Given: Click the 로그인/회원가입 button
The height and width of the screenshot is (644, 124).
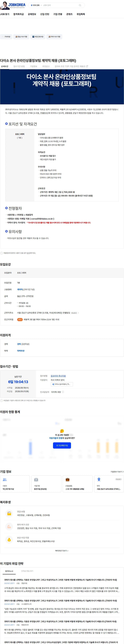Looking at the screenshot, I should click(62, 445).
